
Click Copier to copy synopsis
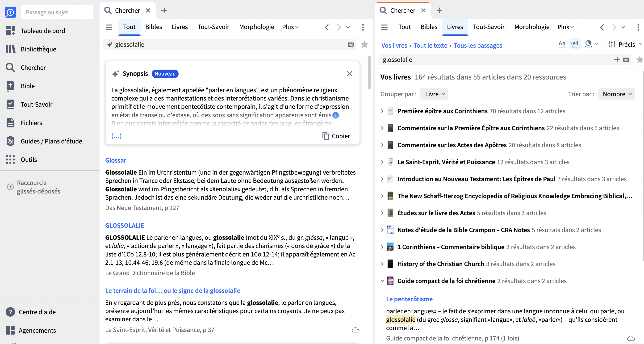tap(336, 136)
